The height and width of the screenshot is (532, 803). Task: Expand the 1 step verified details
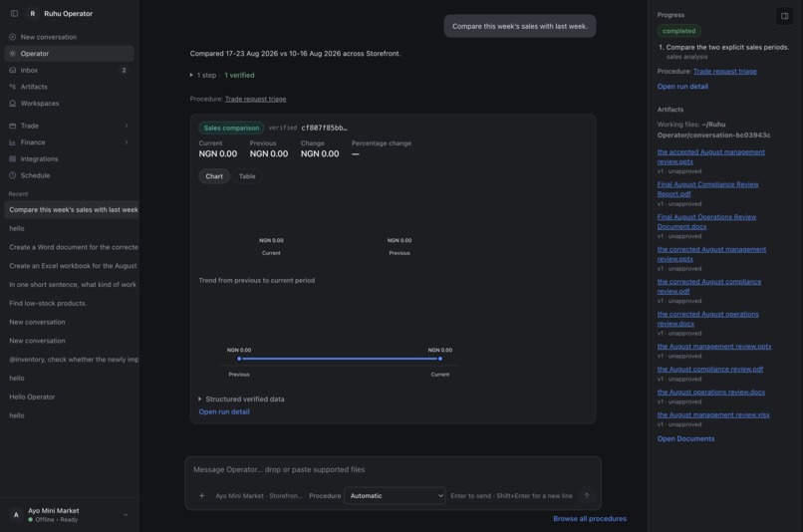coord(222,75)
